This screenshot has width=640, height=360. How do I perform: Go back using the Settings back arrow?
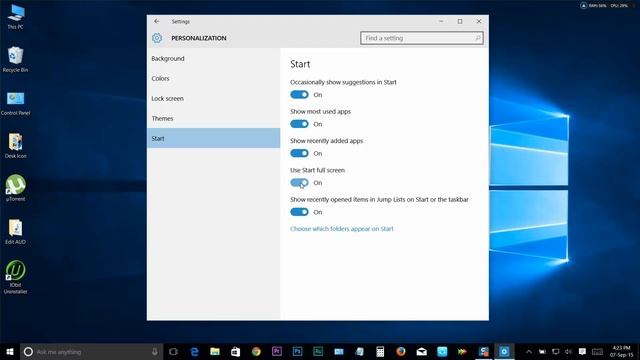[x=157, y=21]
